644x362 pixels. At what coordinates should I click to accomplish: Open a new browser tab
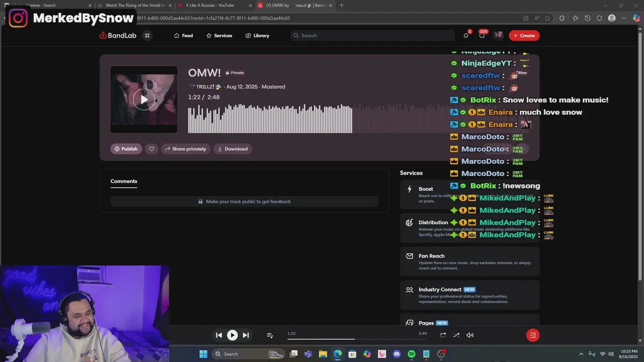pos(342,6)
